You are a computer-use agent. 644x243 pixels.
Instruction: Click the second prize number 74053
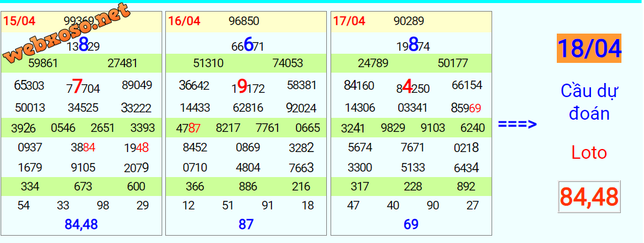[287, 63]
